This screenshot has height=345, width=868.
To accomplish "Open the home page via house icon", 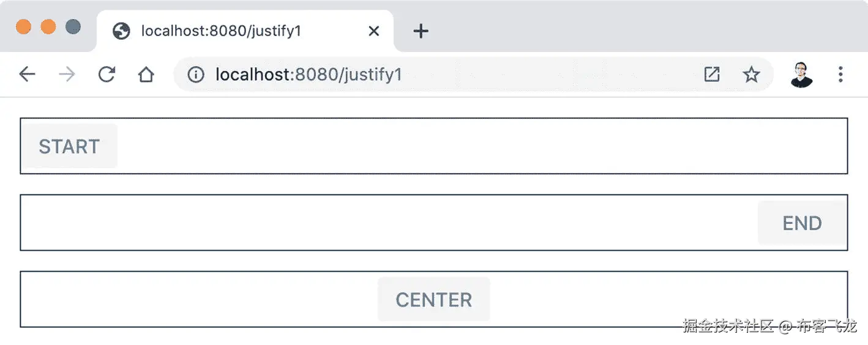I will tap(146, 75).
